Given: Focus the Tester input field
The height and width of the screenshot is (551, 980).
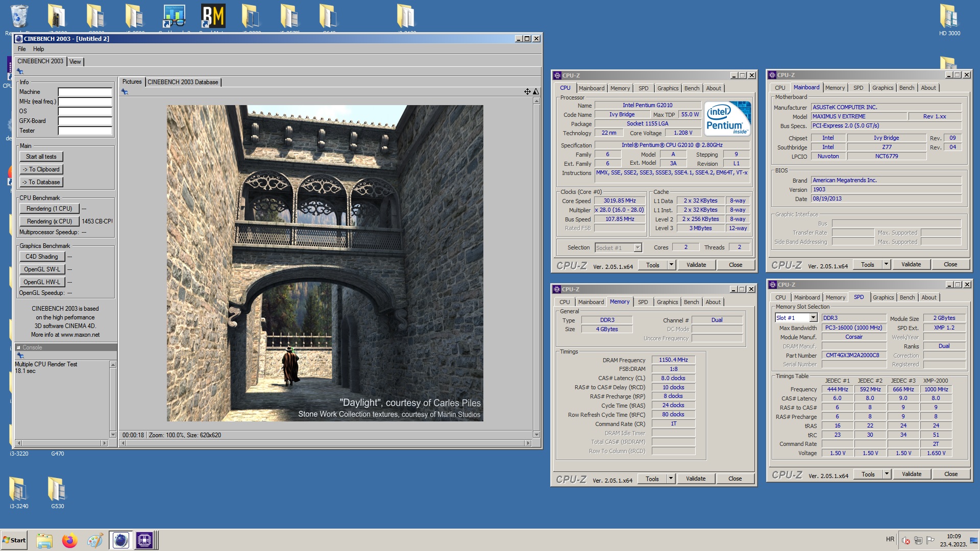Looking at the screenshot, I should pyautogui.click(x=85, y=131).
